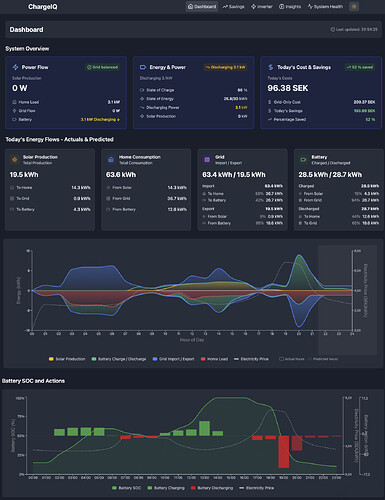Toggle the Predicted hours legend item
Viewport: 385px width, 500px height.
pos(323,359)
